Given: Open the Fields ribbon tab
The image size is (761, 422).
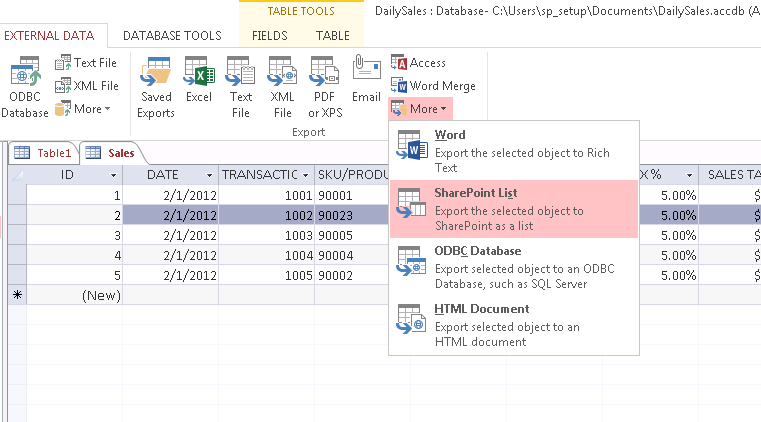Looking at the screenshot, I should coord(270,36).
